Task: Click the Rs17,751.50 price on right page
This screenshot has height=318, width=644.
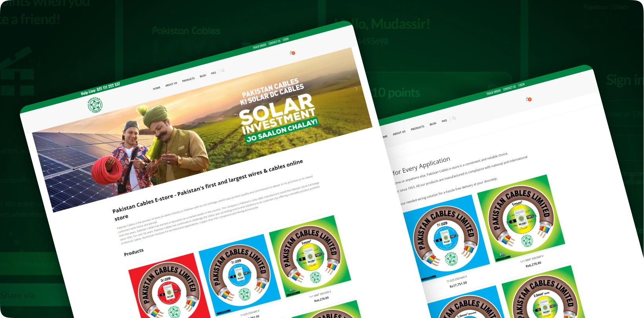Action: tap(458, 285)
